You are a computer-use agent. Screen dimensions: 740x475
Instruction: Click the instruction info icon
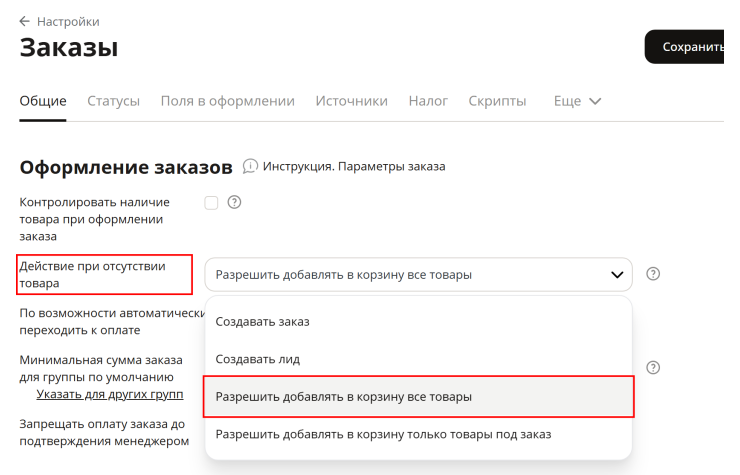tap(250, 166)
